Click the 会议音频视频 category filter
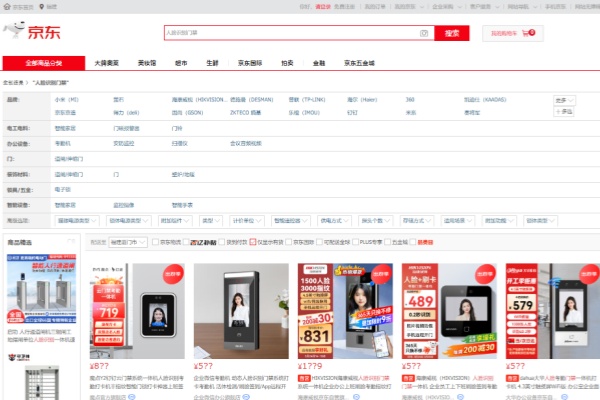The image size is (600, 400). pyautogui.click(x=246, y=144)
